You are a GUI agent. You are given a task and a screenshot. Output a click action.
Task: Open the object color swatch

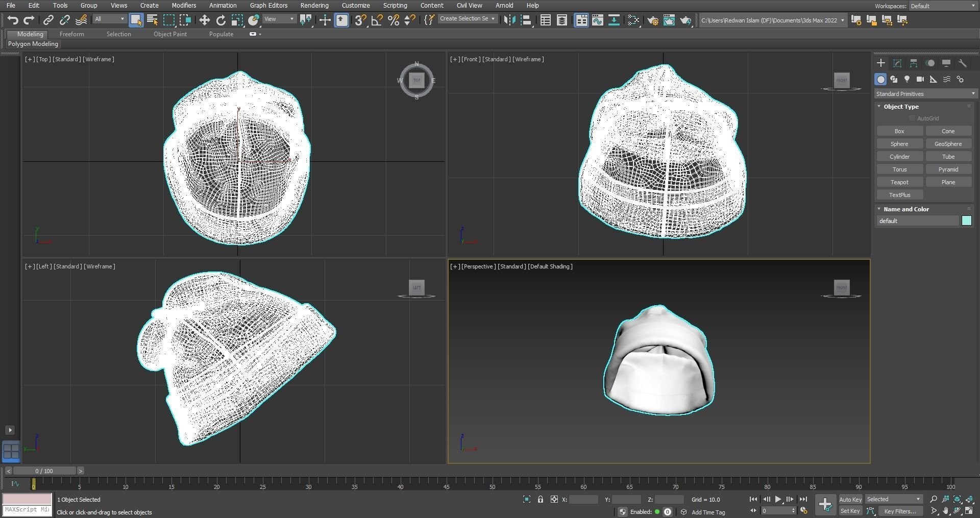tap(966, 221)
